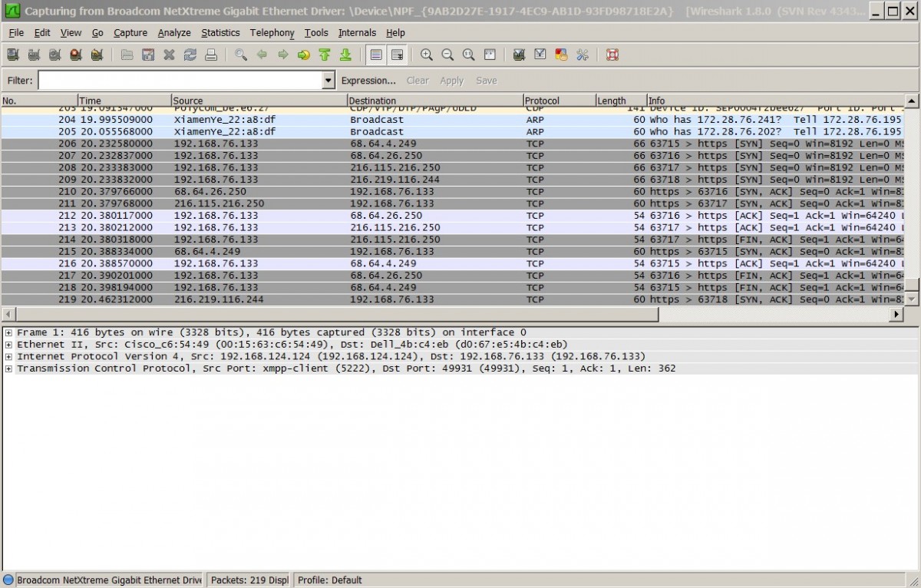Print packets toolbar icon

210,55
